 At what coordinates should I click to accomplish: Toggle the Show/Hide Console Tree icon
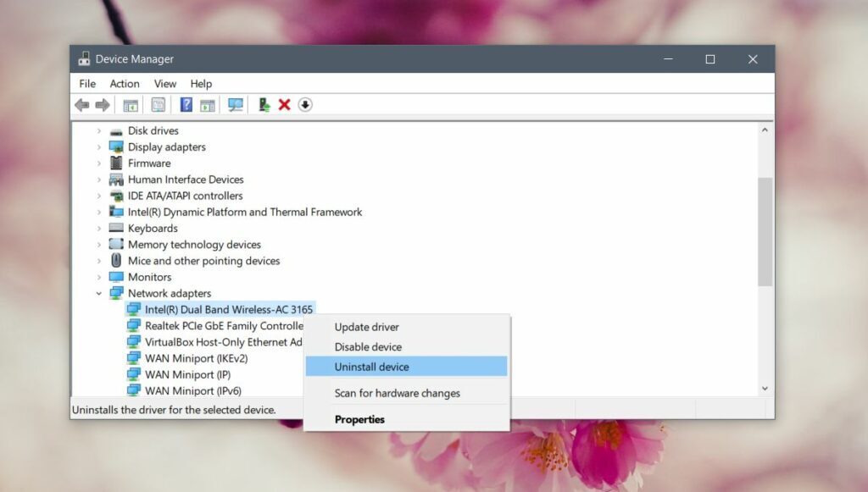130,104
